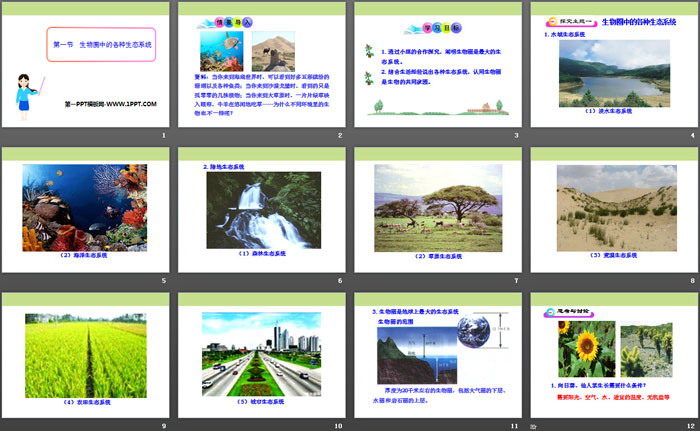This screenshot has height=431, width=700.
Task: Click the Earth globe image on slide 11
Action: click(474, 332)
